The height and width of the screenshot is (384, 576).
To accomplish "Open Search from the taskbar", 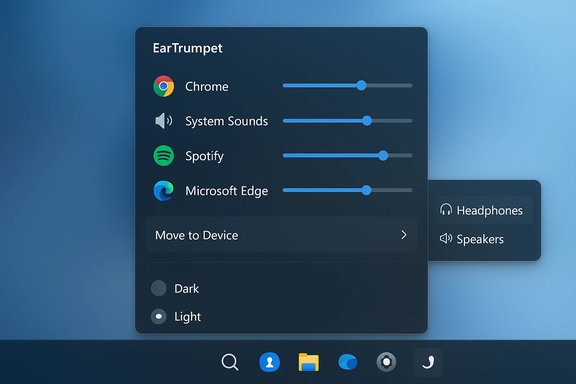I will [230, 362].
